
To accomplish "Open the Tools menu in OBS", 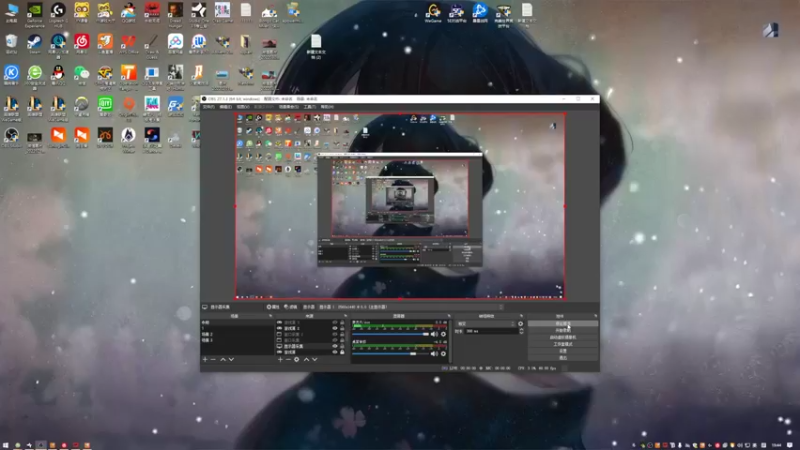I will point(309,107).
